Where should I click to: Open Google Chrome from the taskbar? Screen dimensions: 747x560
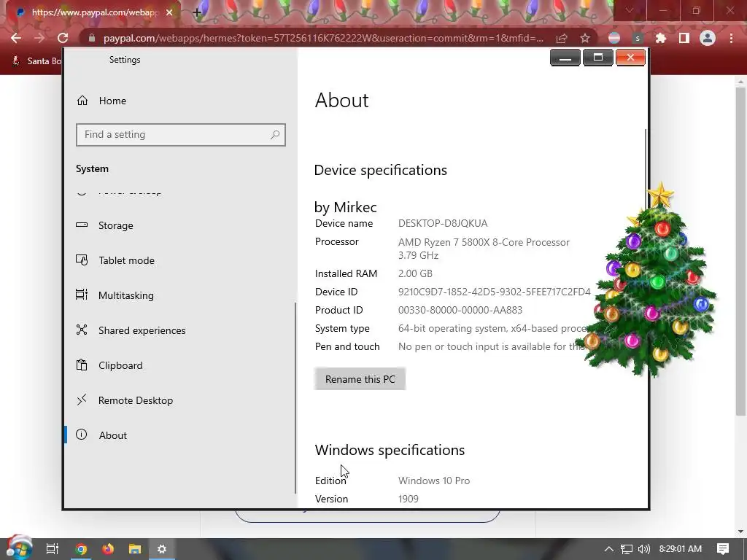click(81, 549)
